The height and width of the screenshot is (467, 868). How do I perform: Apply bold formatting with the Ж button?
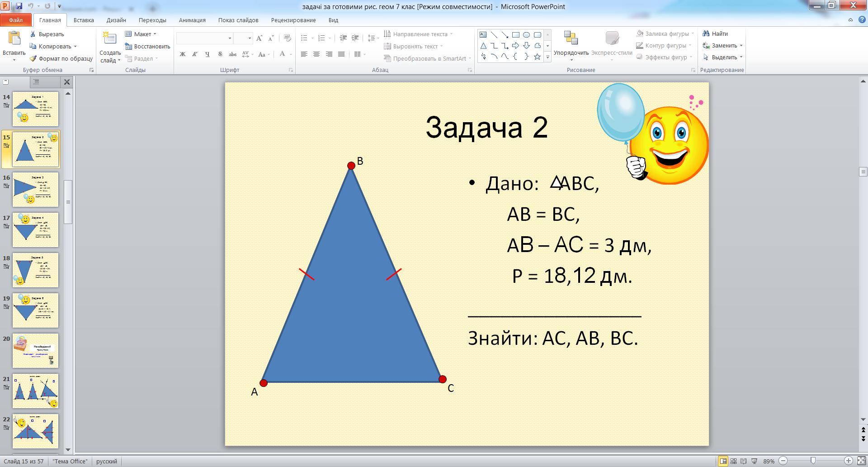(x=183, y=54)
